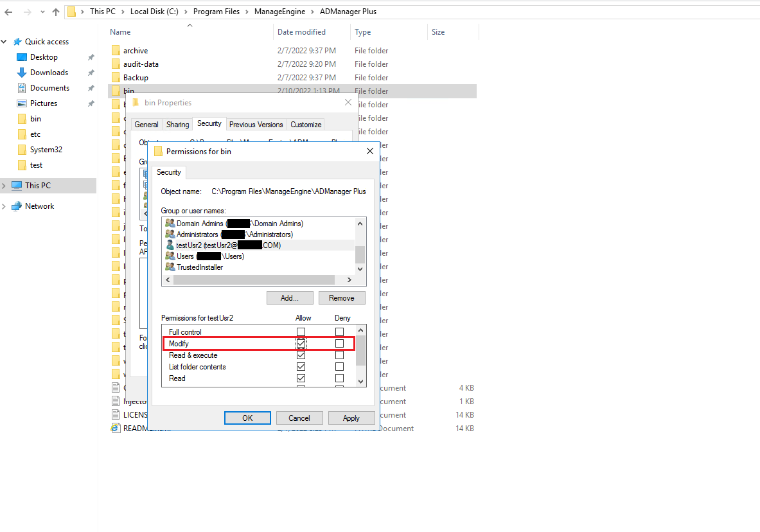Open System32 folder in Quick access
Screen dimensions: 760x532
click(46, 150)
